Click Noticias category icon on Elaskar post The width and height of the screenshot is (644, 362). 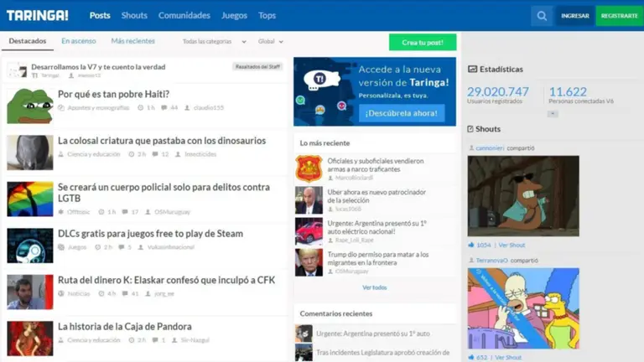click(61, 293)
